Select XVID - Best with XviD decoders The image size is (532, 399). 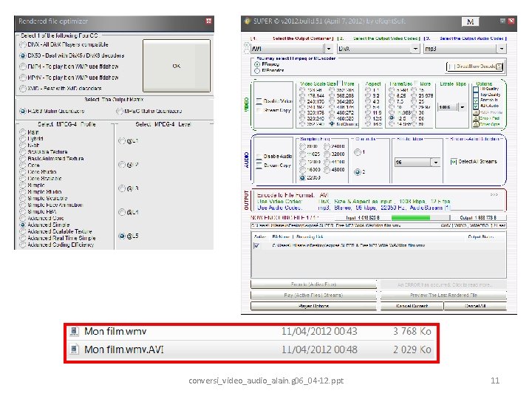tap(23, 88)
